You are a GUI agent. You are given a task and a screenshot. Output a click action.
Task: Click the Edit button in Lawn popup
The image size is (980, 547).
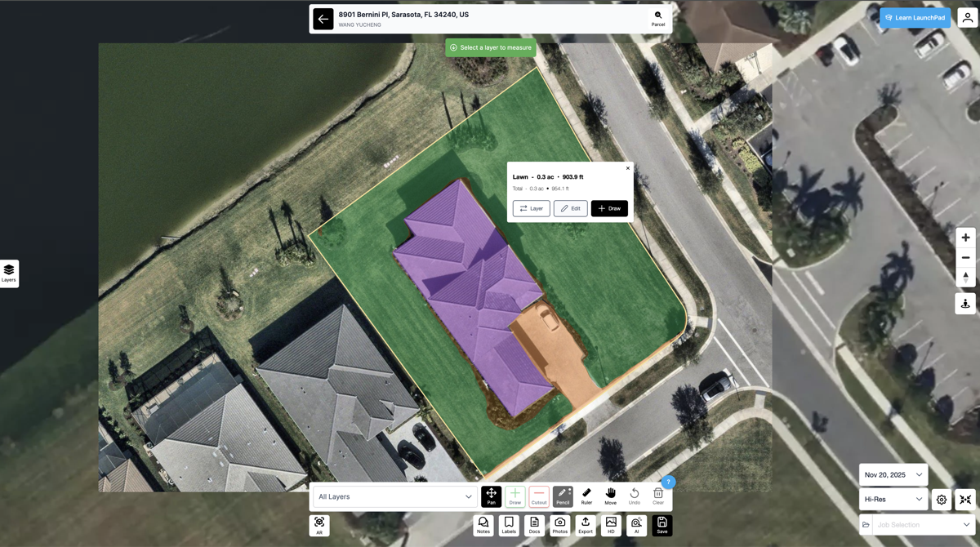[x=570, y=208]
